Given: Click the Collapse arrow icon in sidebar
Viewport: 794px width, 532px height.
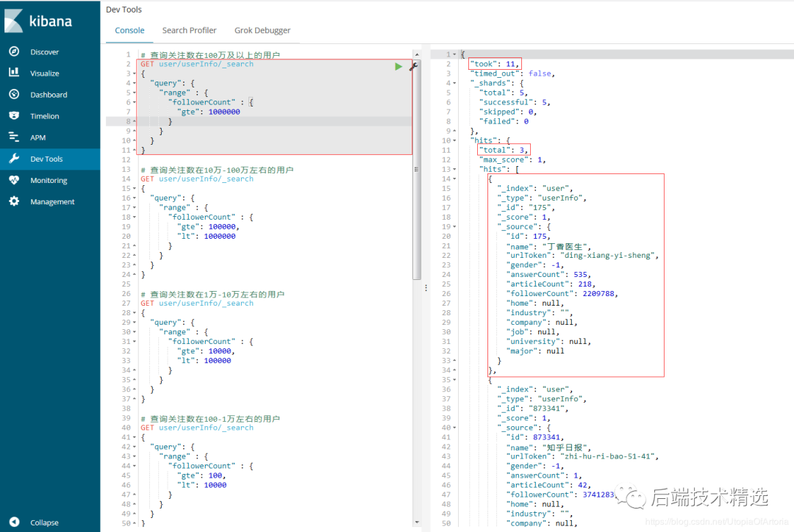Looking at the screenshot, I should [14, 522].
